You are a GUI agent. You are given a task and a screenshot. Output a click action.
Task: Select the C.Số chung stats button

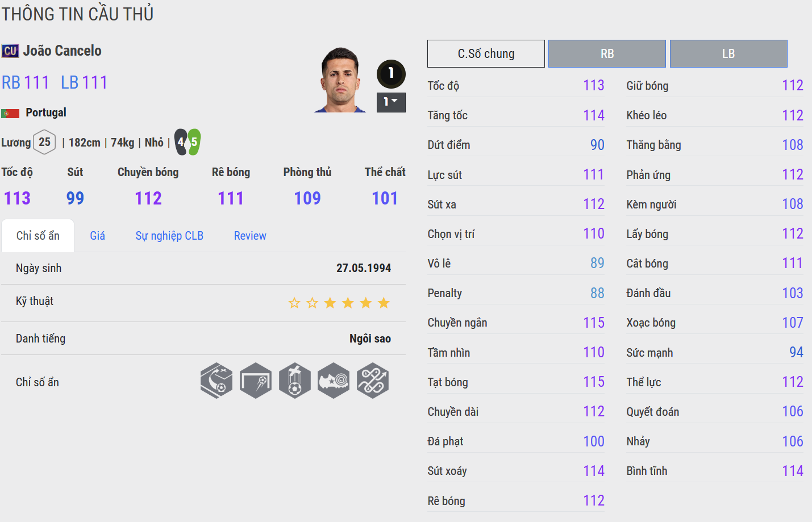coord(486,54)
